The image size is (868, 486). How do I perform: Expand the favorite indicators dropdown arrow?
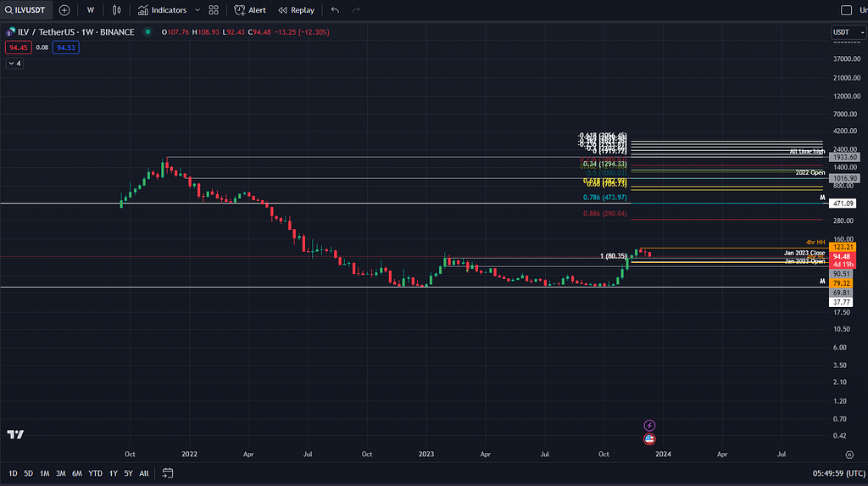(x=197, y=10)
